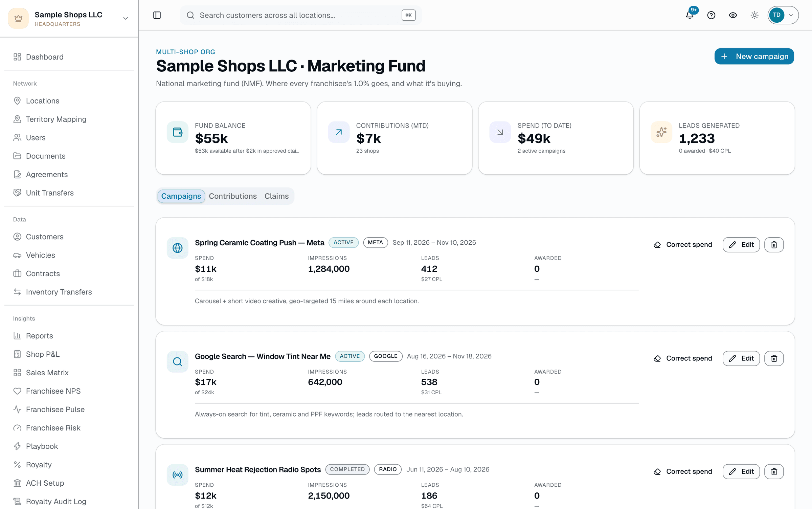Switch theme with the sun icon
Viewport: 812px width, 509px height.
[754, 15]
